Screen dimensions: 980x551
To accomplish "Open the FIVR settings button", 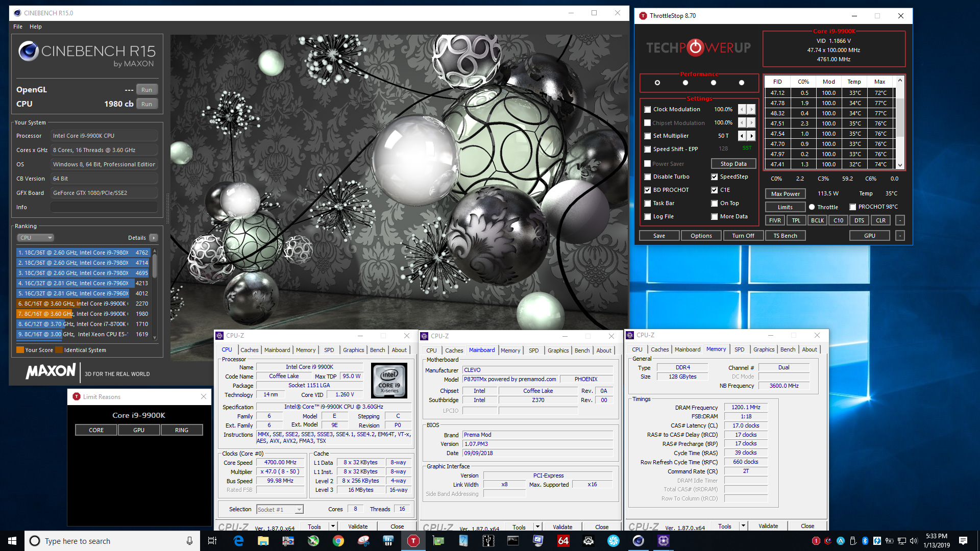I will coord(775,220).
